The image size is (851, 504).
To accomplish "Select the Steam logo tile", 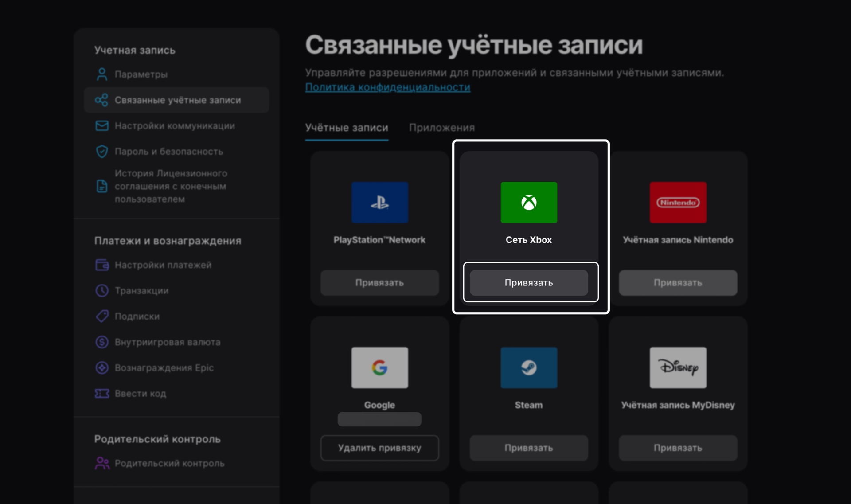I will click(x=529, y=367).
